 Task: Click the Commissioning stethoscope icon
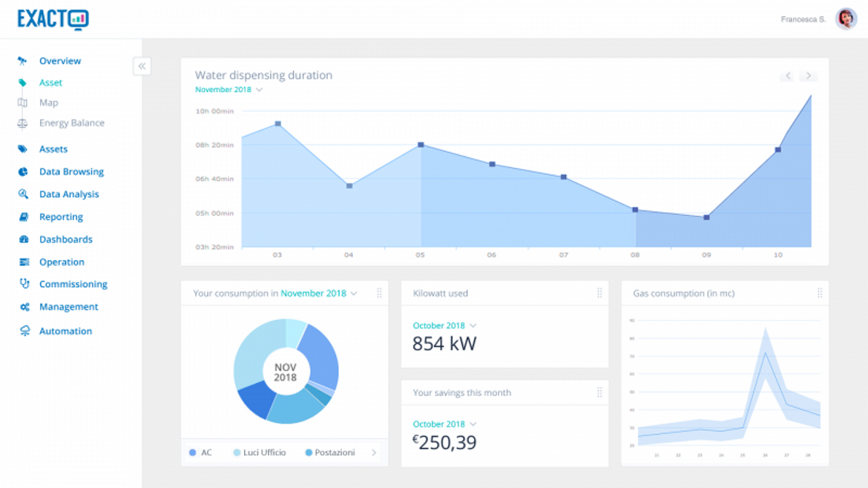click(x=24, y=284)
